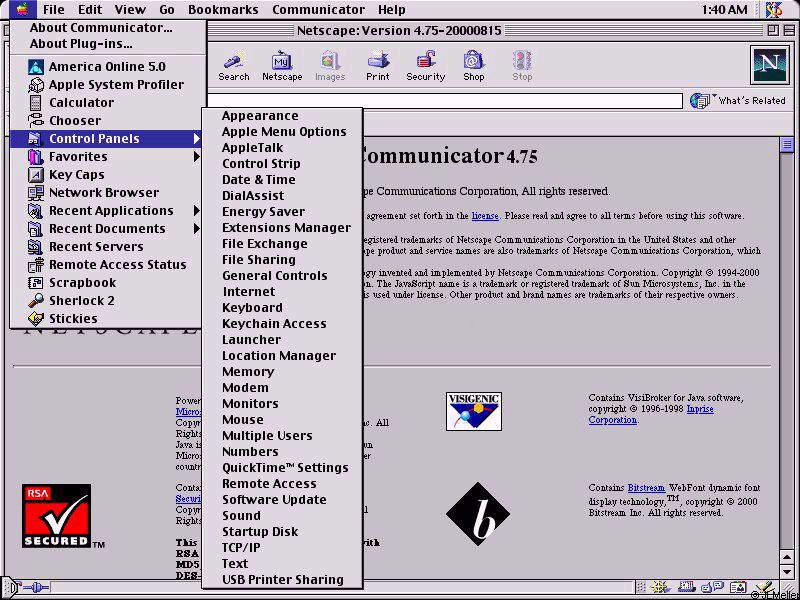This screenshot has width=800, height=600.
Task: Click the location URL input field
Action: click(x=444, y=101)
